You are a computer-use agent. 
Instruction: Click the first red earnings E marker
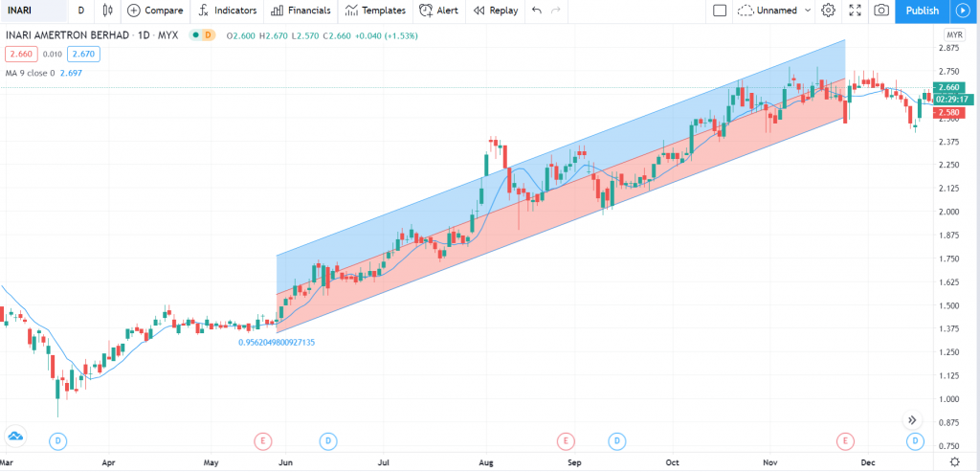click(x=263, y=440)
